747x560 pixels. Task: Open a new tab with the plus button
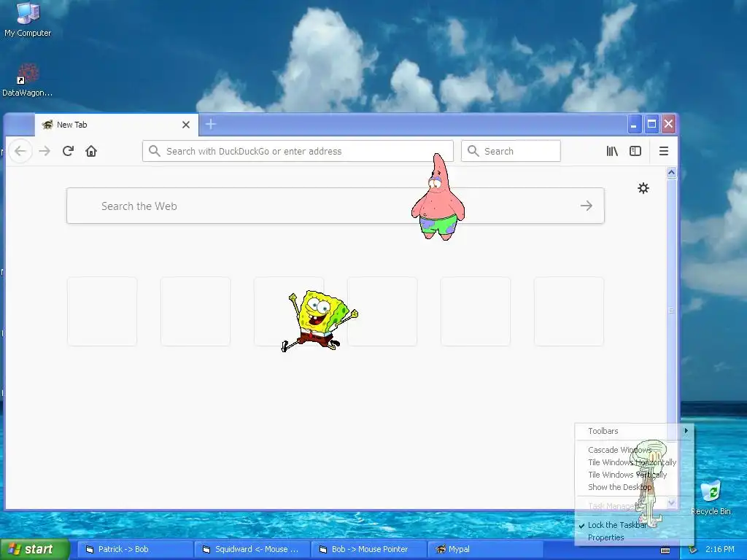click(x=211, y=124)
